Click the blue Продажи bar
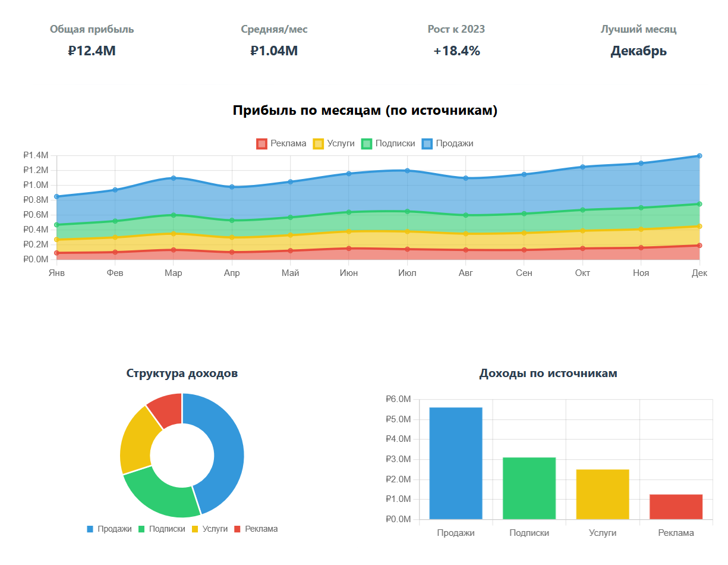728x565 pixels. pyautogui.click(x=455, y=463)
